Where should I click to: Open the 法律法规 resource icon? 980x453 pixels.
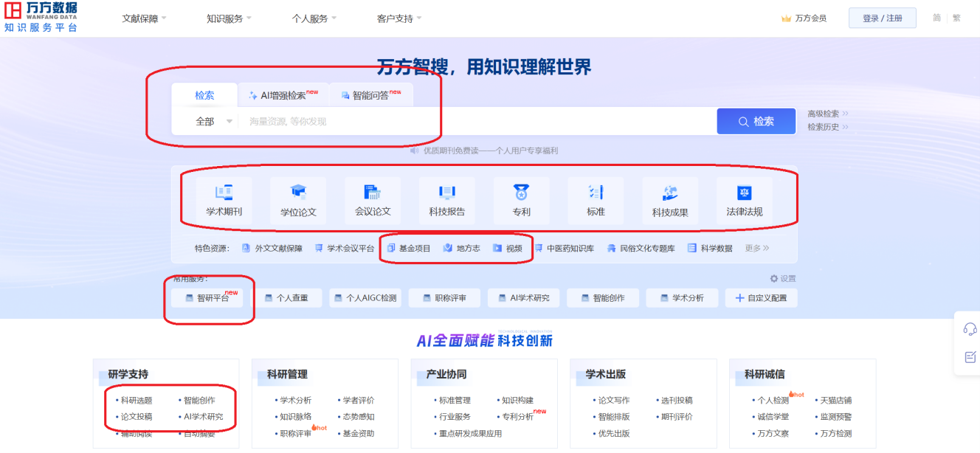[745, 193]
